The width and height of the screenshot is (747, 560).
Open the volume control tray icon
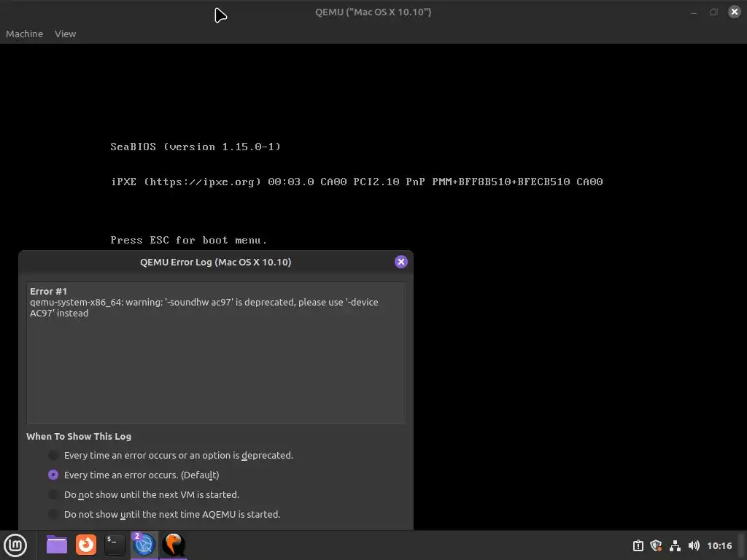694,545
